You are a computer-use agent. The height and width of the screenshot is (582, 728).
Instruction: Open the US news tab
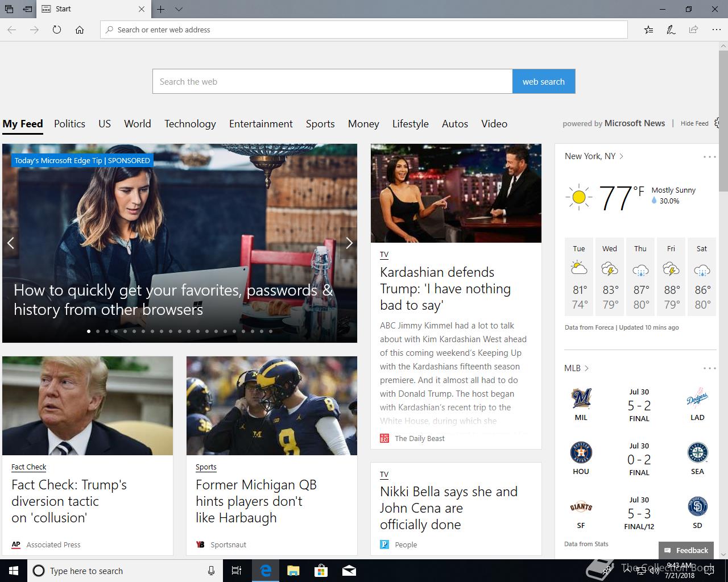105,124
